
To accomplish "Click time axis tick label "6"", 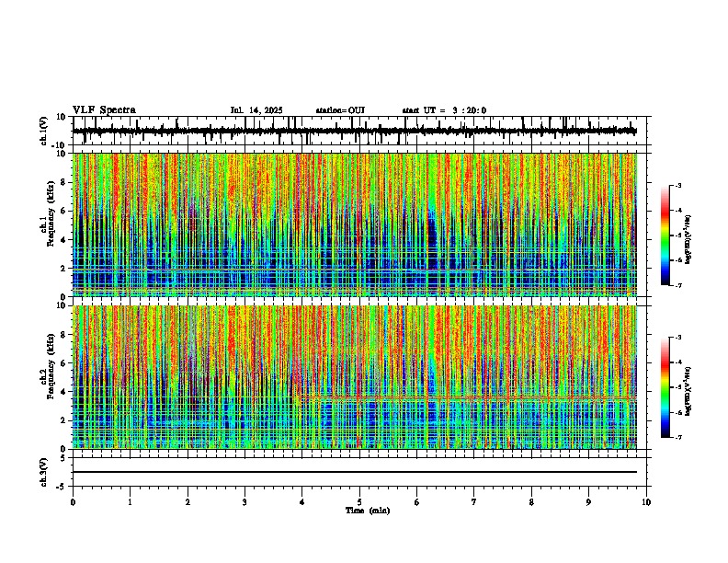I will click(x=417, y=502).
